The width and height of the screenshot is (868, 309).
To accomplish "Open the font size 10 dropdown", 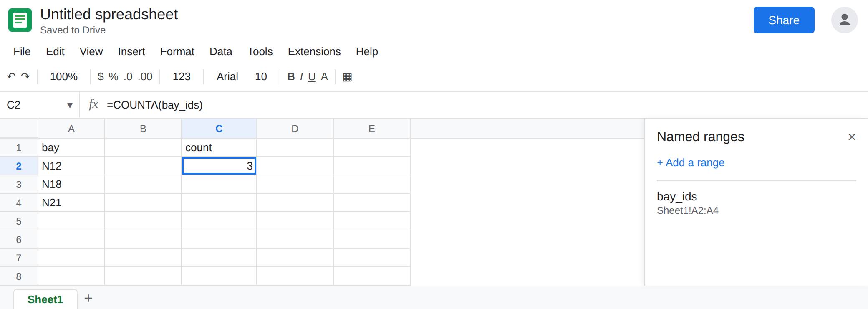I will (261, 77).
